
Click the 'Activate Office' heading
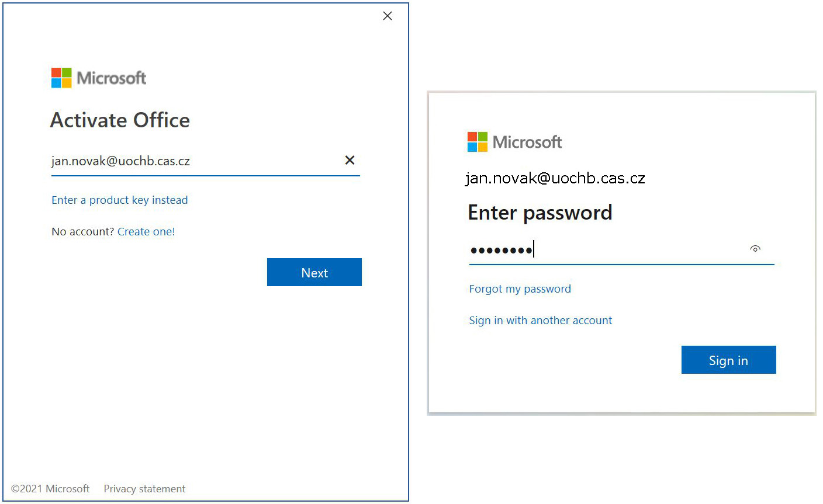(120, 120)
